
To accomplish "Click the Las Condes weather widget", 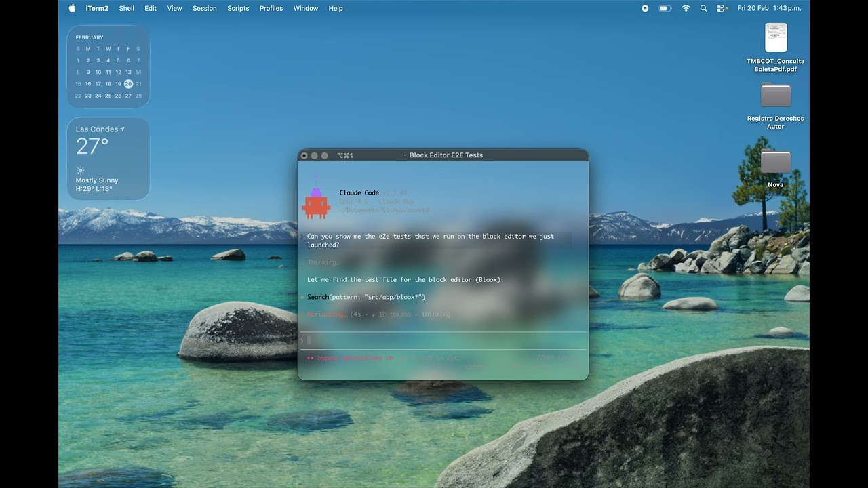I will 108,159.
